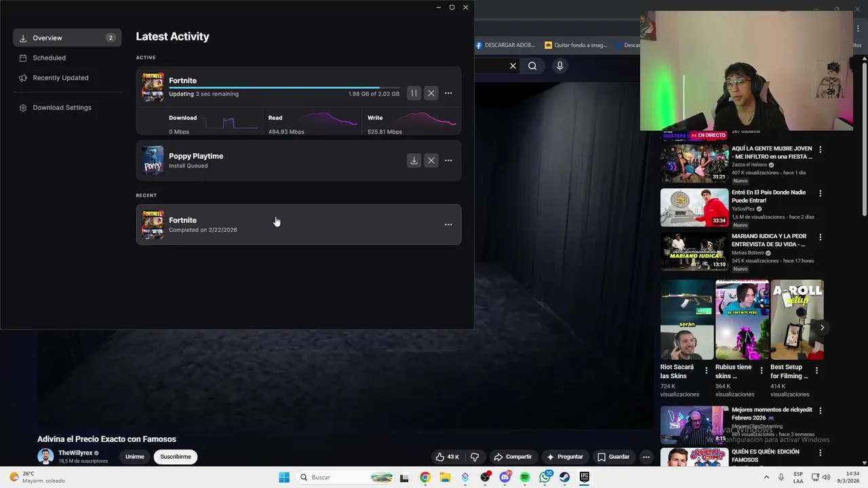Open more options for Poppy Playtime
Image resolution: width=868 pixels, height=488 pixels.
point(448,161)
